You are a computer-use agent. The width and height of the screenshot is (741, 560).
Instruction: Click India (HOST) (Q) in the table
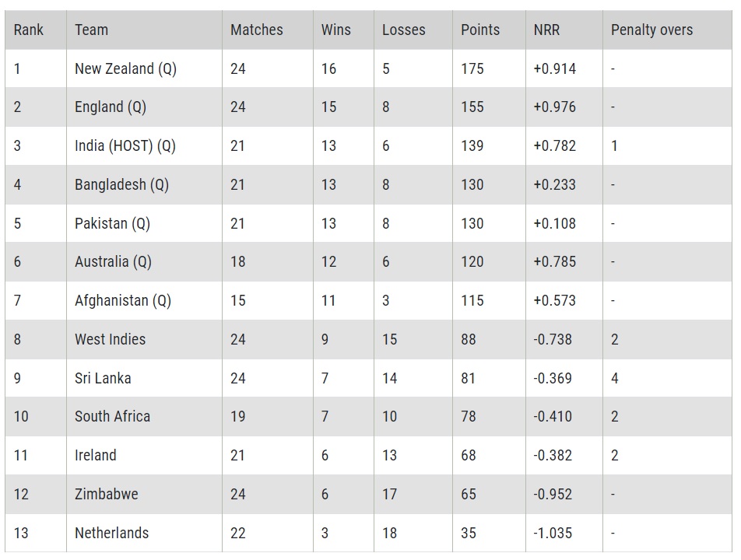coord(125,146)
